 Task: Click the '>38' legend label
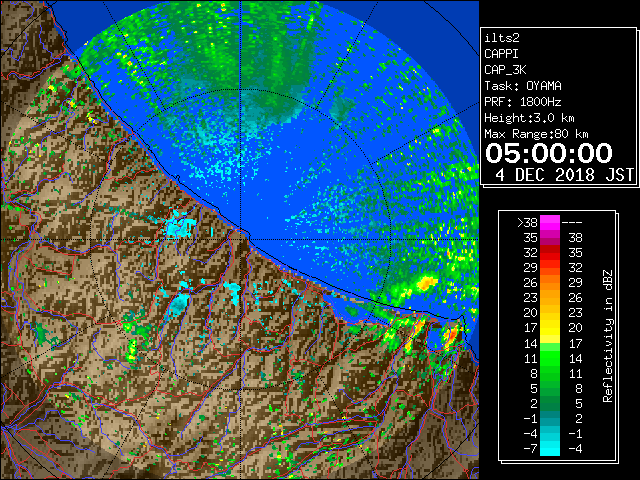[x=527, y=222]
